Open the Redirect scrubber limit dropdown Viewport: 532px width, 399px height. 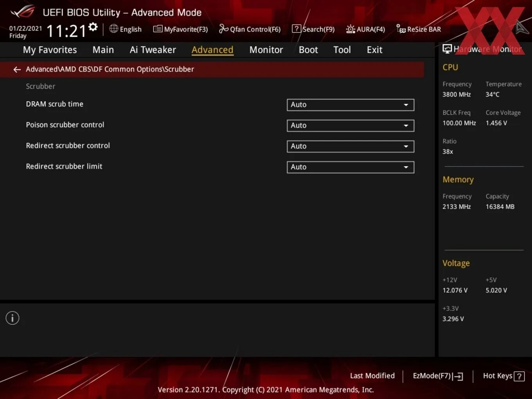[x=350, y=167]
